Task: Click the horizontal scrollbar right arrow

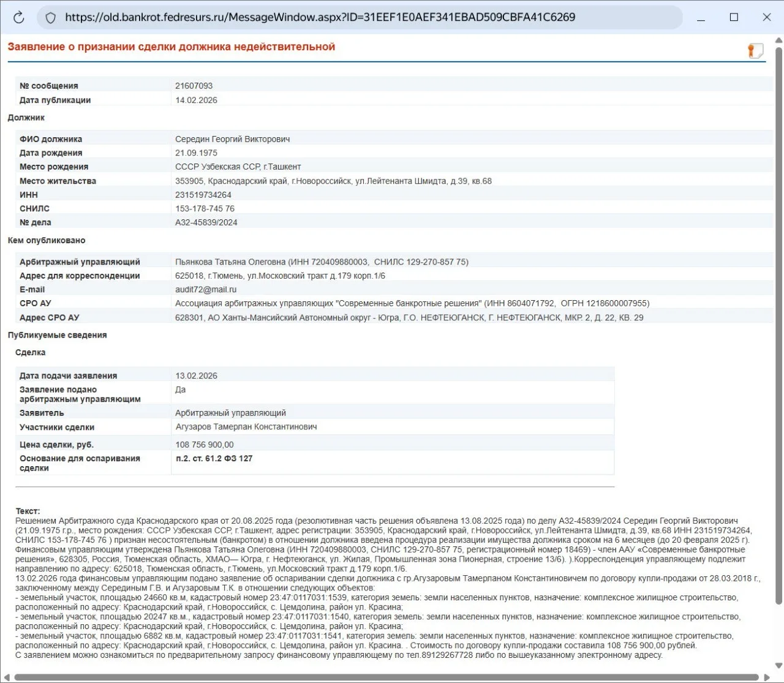Action: pyautogui.click(x=767, y=677)
